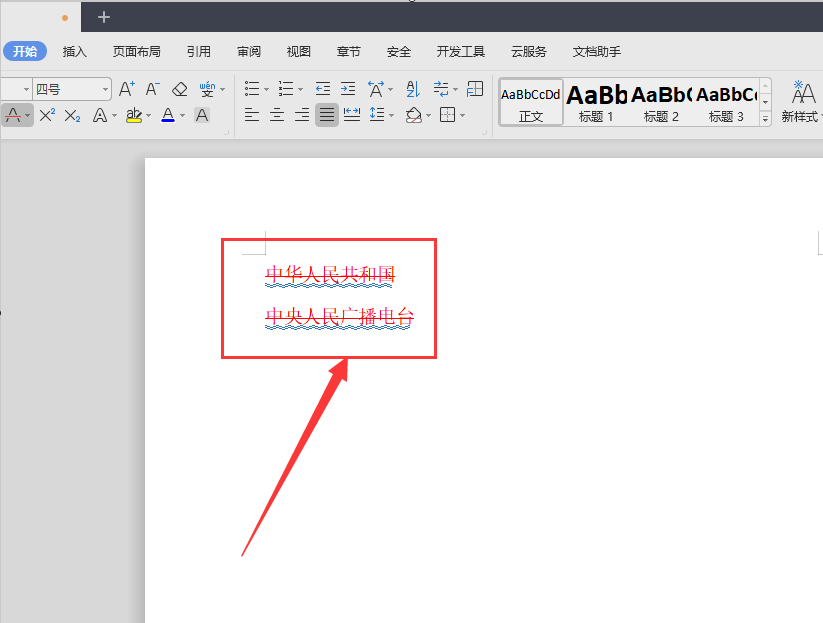Click the decrease indent icon
This screenshot has width=823, height=623.
click(x=323, y=89)
